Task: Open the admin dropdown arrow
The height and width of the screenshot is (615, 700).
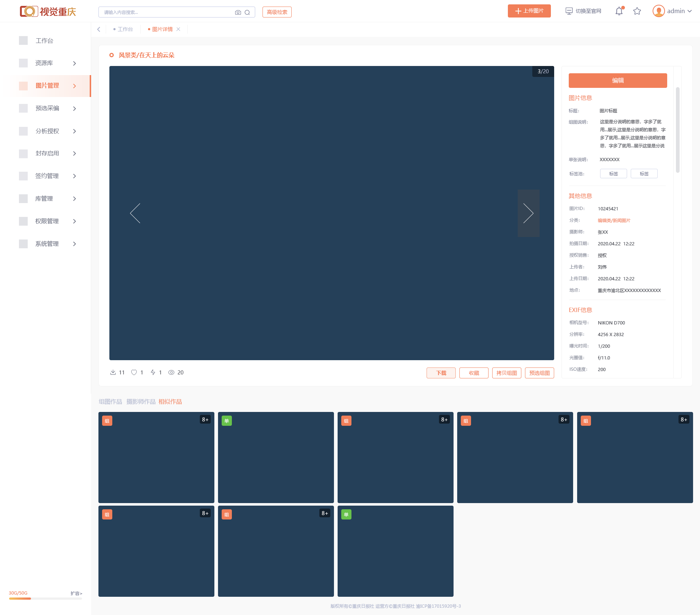Action: tap(689, 11)
